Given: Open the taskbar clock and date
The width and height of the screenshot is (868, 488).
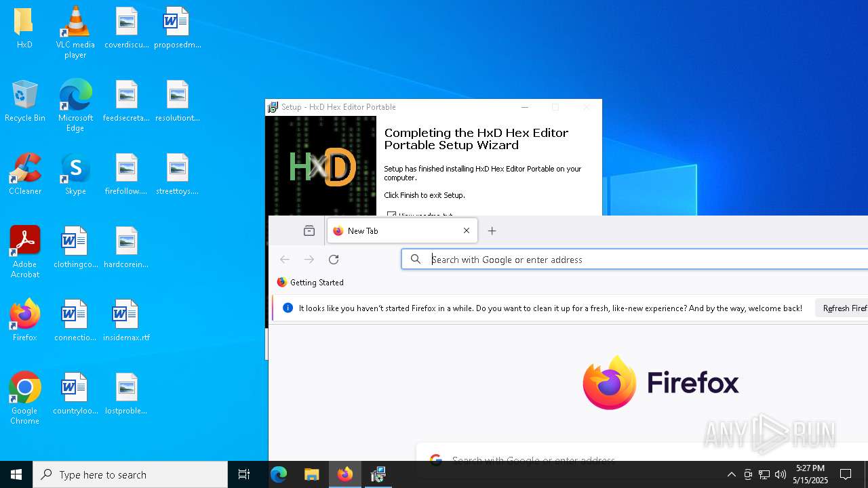Looking at the screenshot, I should (810, 474).
